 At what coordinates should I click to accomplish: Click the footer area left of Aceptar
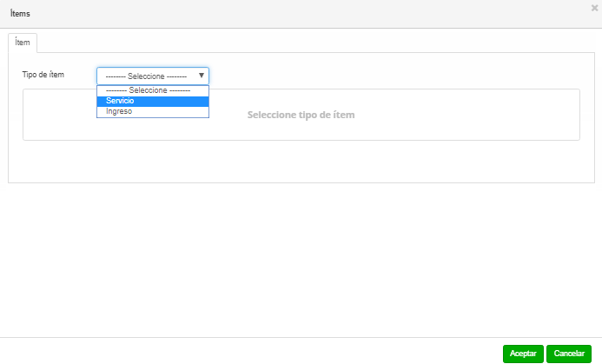[x=261, y=351]
